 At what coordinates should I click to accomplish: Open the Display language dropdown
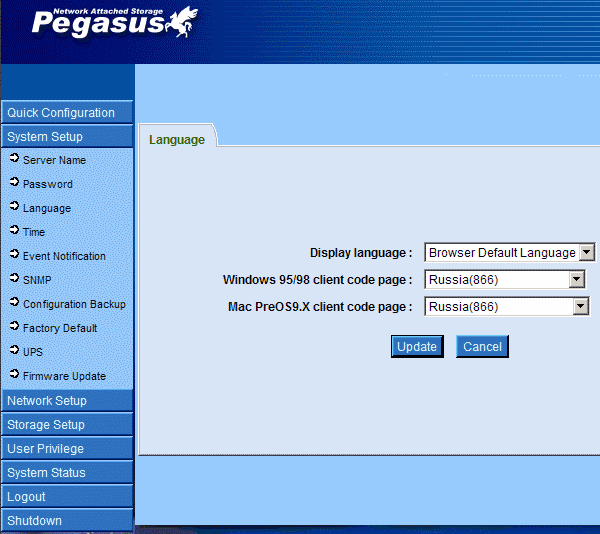pos(587,253)
